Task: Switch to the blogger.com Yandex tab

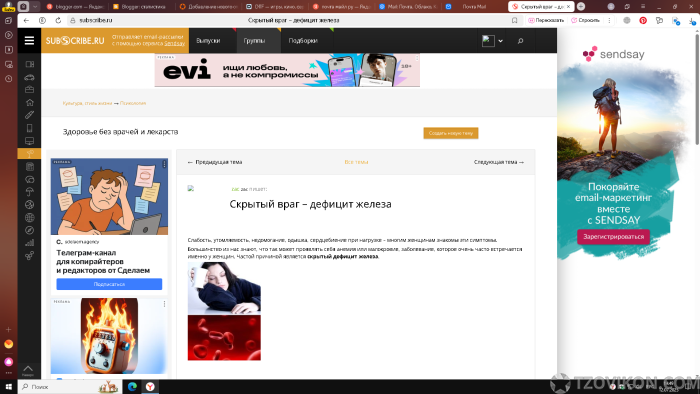Action: coord(75,6)
